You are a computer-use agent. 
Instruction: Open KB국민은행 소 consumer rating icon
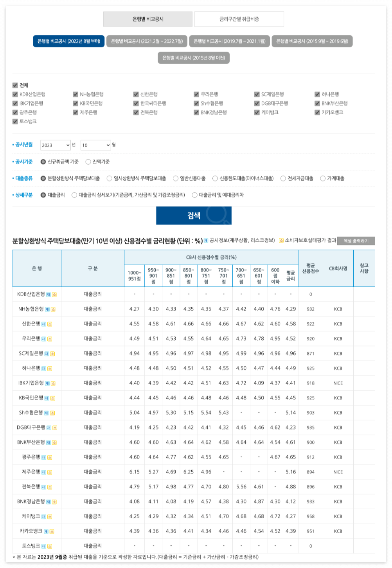point(53,398)
